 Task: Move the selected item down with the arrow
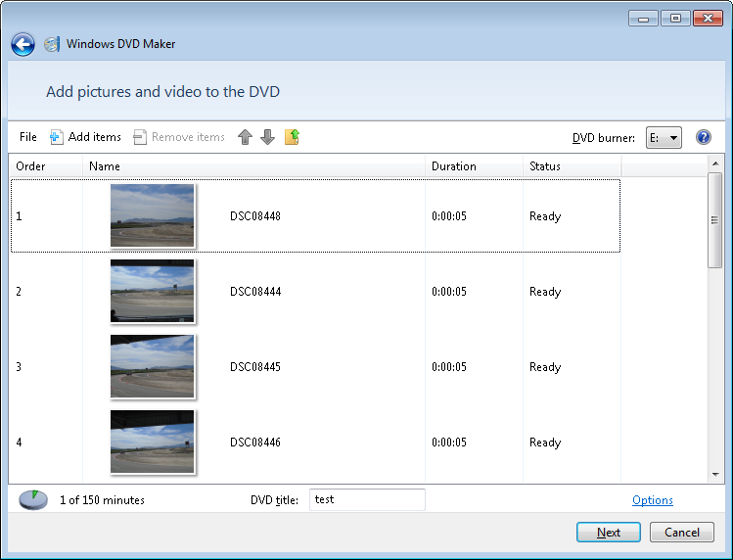tap(267, 137)
